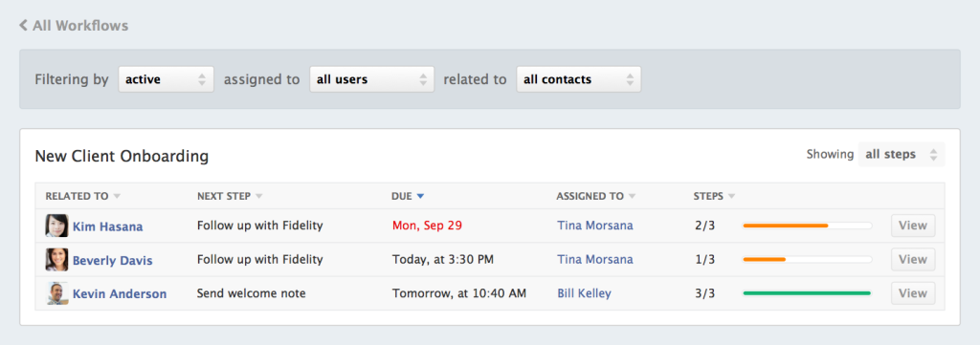The width and height of the screenshot is (980, 345).
Task: Click the blue Due sort arrow
Action: pyautogui.click(x=420, y=197)
